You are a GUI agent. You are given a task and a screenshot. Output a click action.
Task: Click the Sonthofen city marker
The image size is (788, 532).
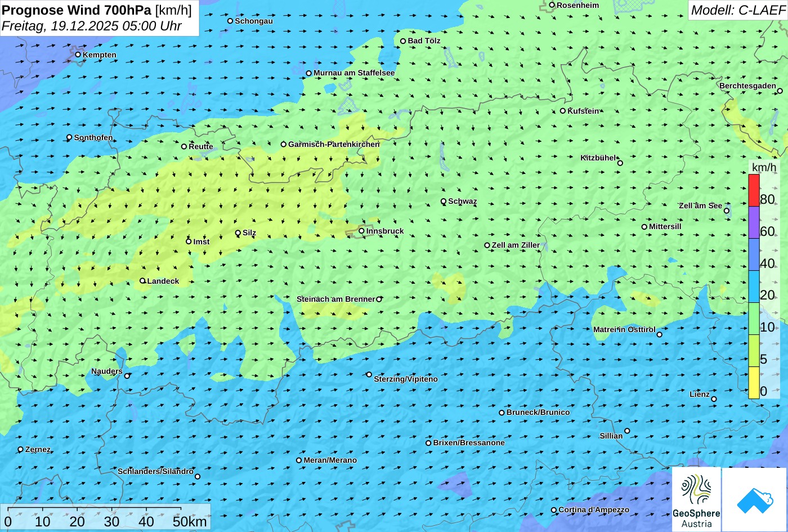(x=70, y=137)
